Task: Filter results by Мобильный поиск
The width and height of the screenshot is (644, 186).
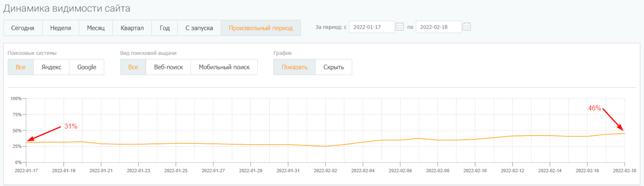Action: 224,67
